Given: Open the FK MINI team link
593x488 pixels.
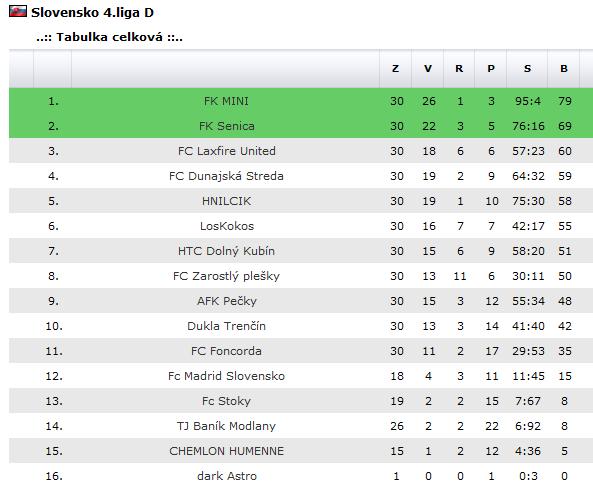Looking at the screenshot, I should (x=226, y=101).
